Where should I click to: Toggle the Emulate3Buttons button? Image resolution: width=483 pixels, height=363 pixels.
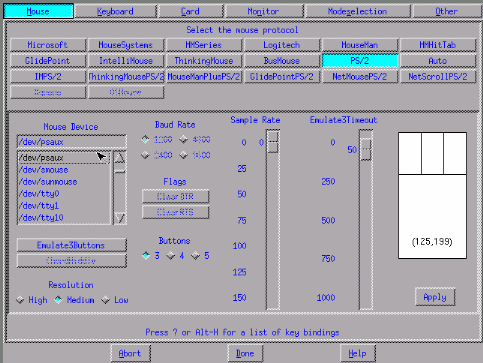tap(72, 245)
